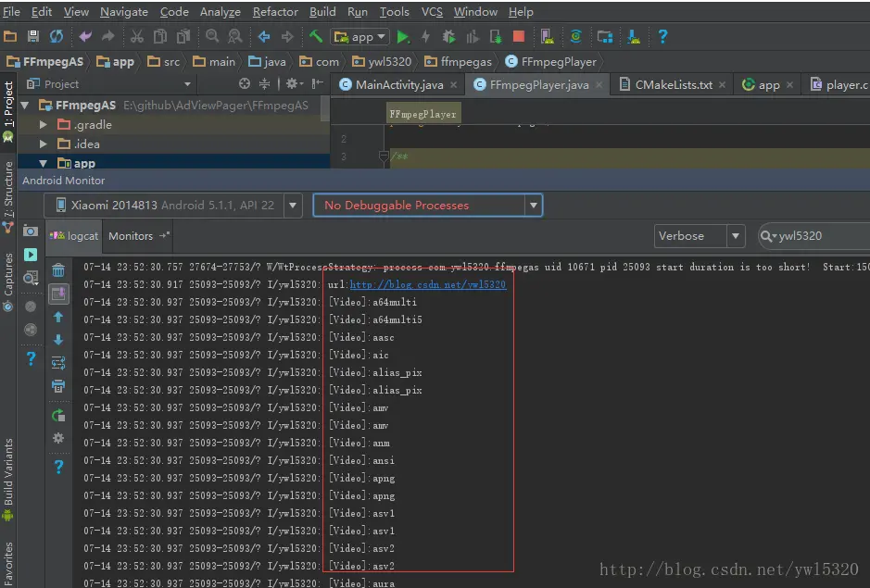Switch to the CMakeLists.txt tab

coord(673,84)
